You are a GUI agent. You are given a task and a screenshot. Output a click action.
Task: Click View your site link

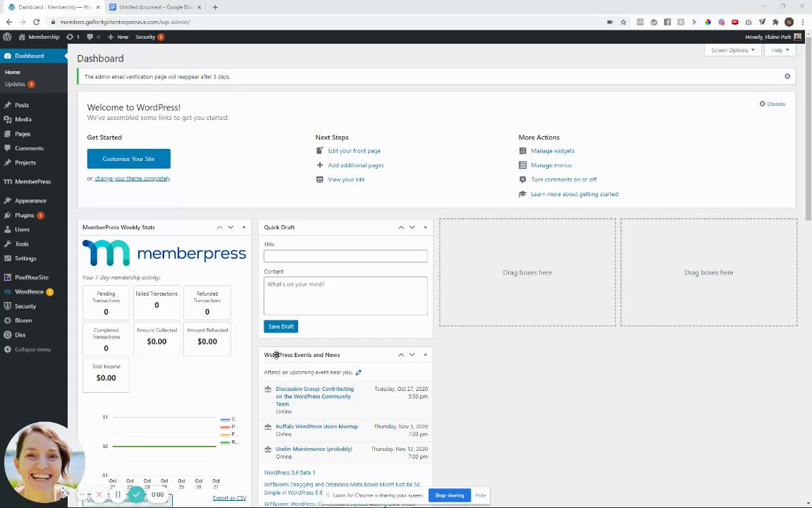click(x=346, y=179)
